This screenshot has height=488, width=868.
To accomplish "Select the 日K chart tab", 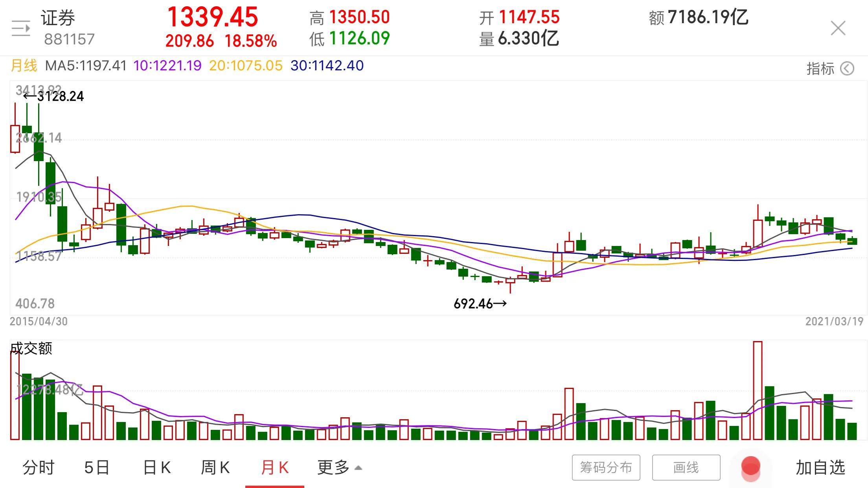I will coord(156,468).
